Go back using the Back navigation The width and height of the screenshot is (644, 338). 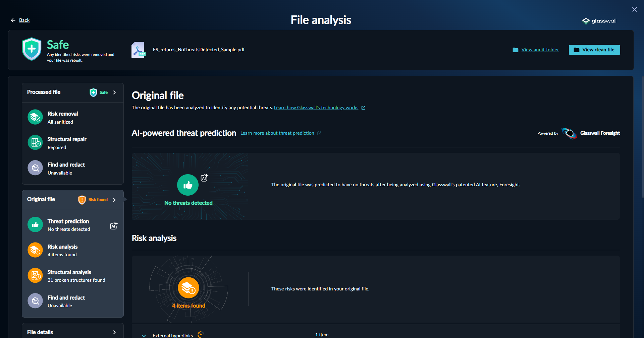20,20
